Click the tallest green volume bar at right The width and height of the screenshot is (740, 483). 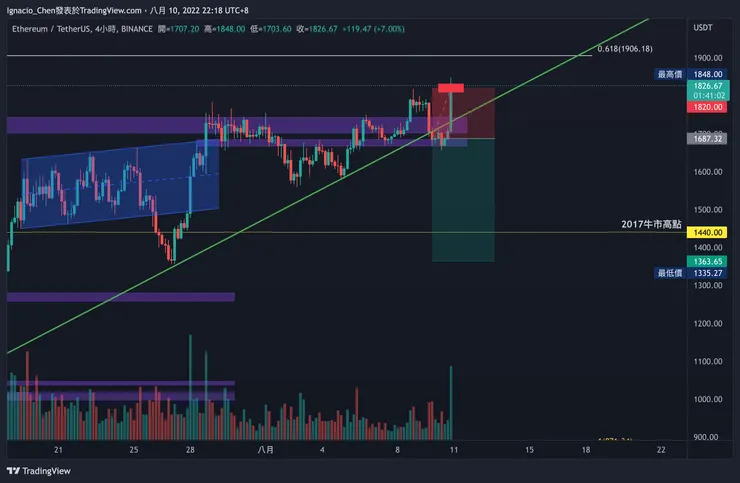[x=451, y=403]
